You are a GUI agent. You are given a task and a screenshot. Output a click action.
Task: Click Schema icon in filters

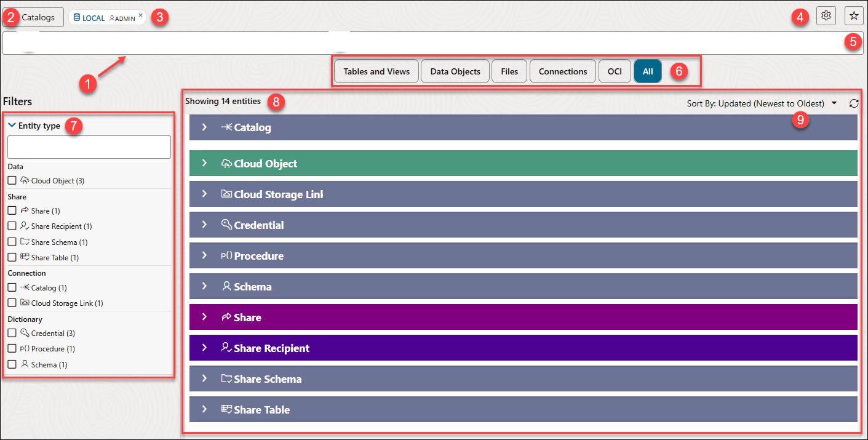(25, 364)
